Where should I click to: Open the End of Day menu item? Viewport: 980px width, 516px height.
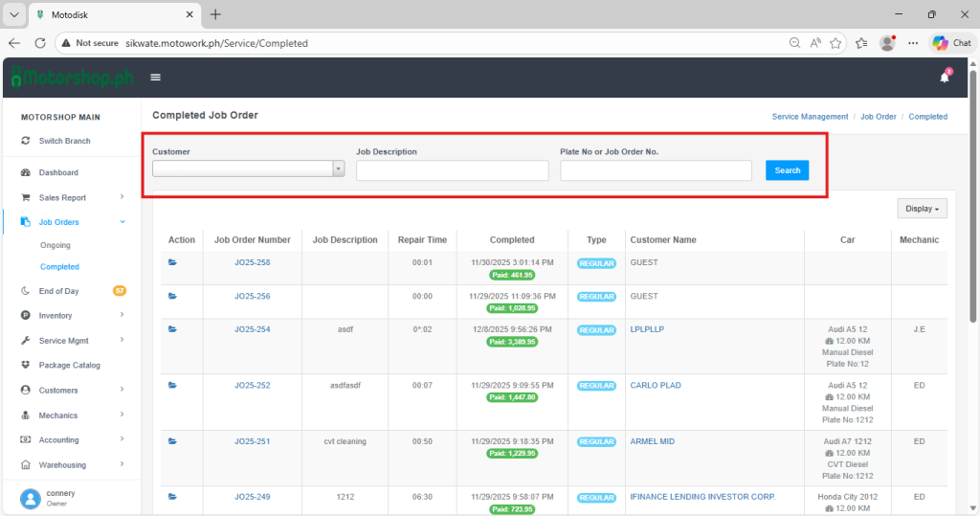click(58, 291)
